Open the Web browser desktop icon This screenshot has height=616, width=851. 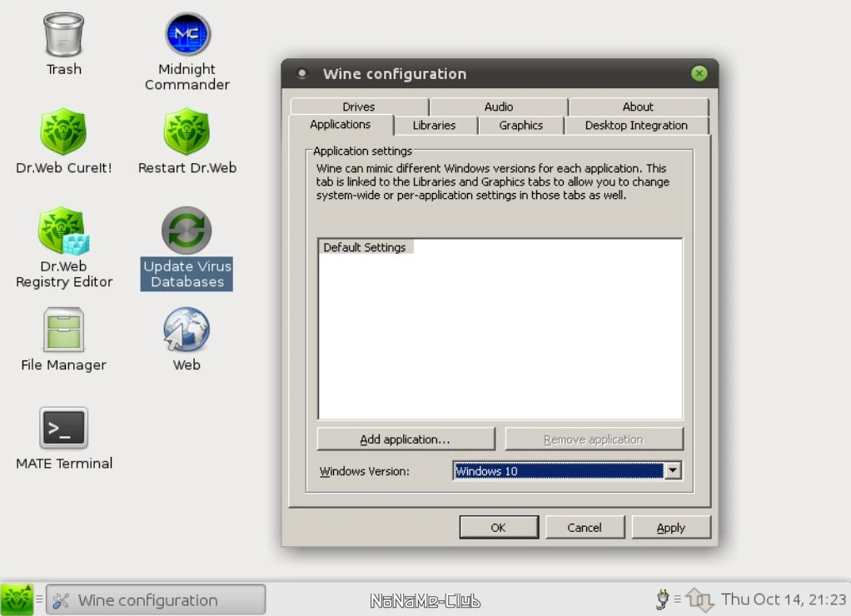(x=187, y=329)
